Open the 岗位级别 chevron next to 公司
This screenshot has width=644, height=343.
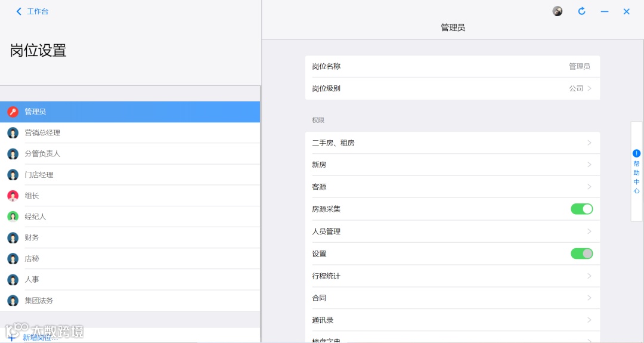coord(589,88)
